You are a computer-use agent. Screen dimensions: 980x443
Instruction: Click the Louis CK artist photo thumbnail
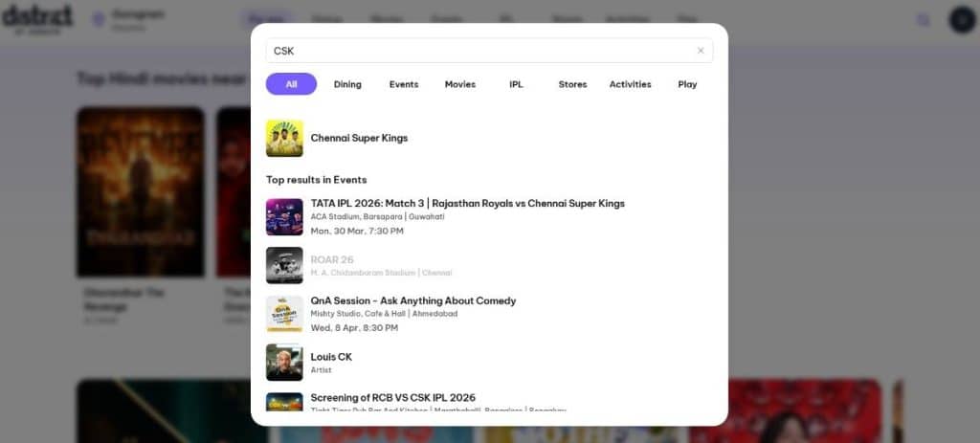click(x=284, y=363)
